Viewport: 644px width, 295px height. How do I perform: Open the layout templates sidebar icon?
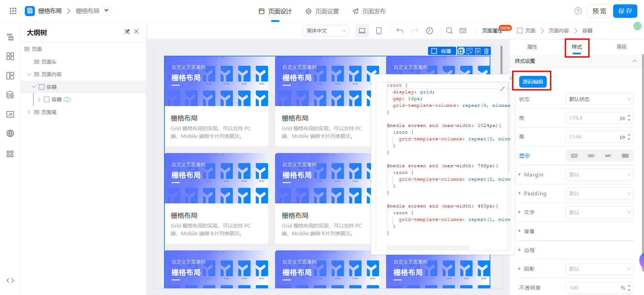(x=10, y=76)
